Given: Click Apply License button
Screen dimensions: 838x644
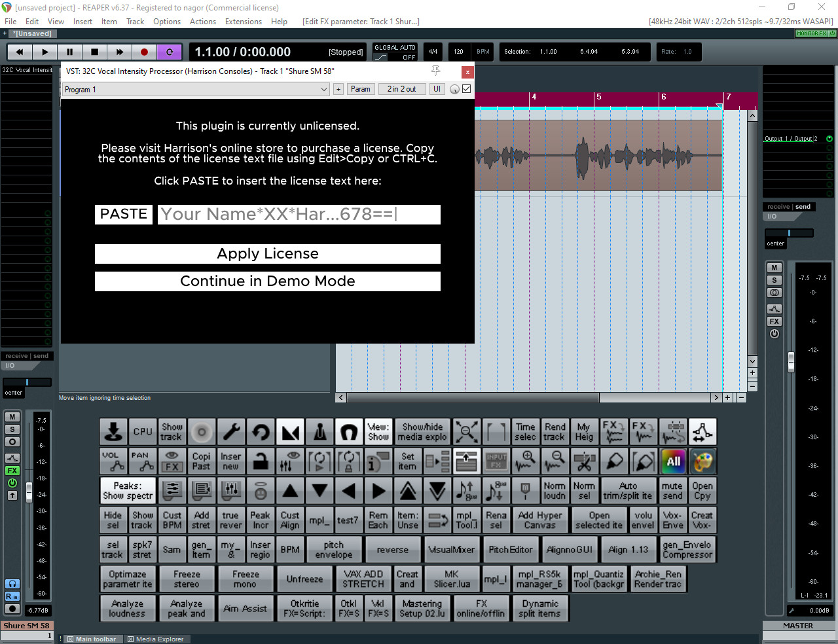Looking at the screenshot, I should click(x=268, y=254).
